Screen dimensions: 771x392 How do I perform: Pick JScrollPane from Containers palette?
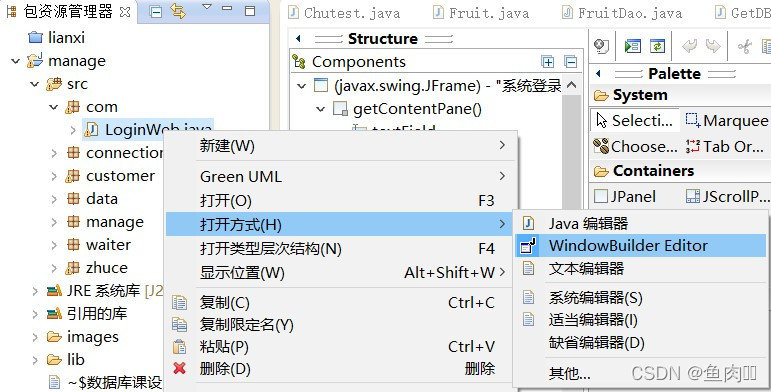(x=727, y=197)
